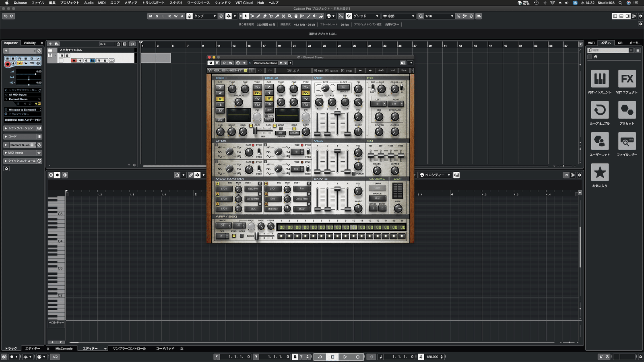The image size is (644, 362).
Task: Click Start playback button in transport
Action: point(345,357)
